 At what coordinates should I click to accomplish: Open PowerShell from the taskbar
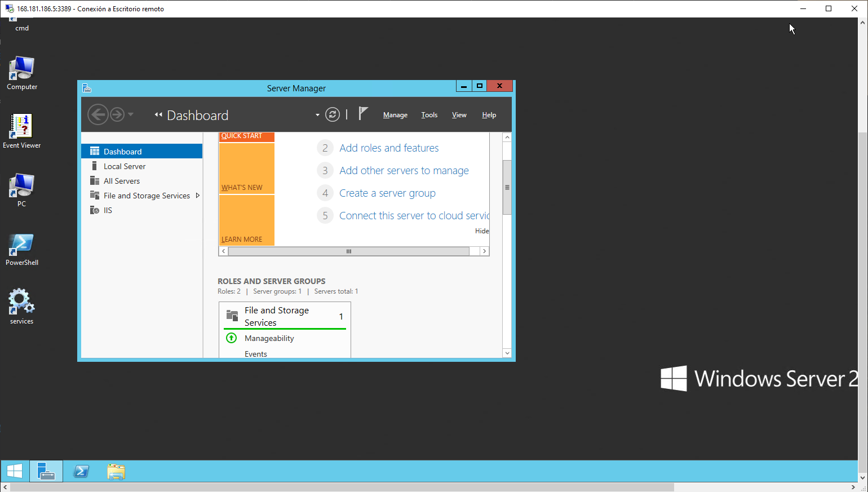point(81,471)
